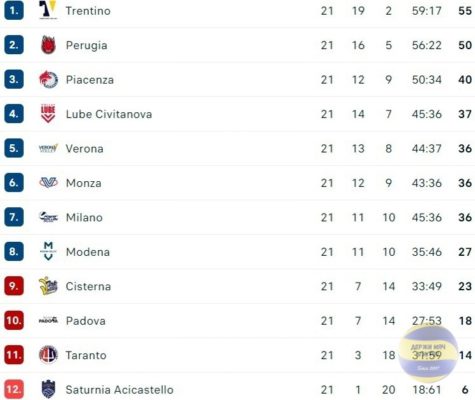The width and height of the screenshot is (475, 400).
Task: Click the rank 1 position badge
Action: coord(14,10)
